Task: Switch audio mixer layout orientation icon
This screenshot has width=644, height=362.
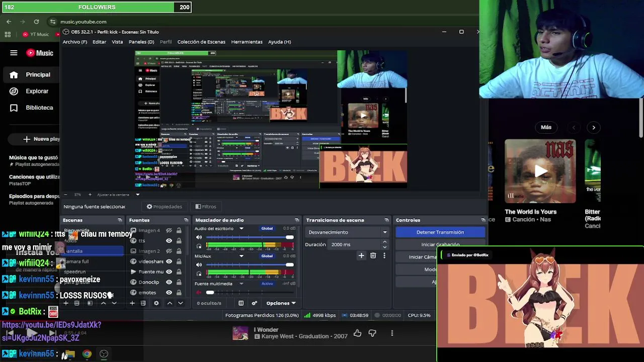Action: point(241,303)
